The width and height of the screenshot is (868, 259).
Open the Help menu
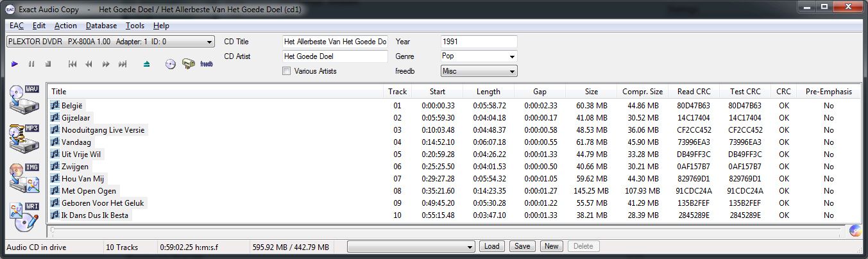pyautogui.click(x=162, y=26)
